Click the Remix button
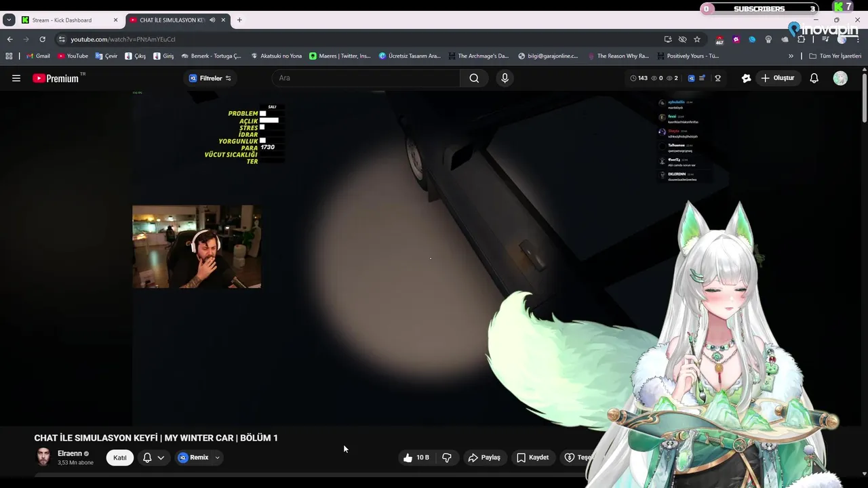Viewport: 868px width, 488px height. (x=193, y=457)
